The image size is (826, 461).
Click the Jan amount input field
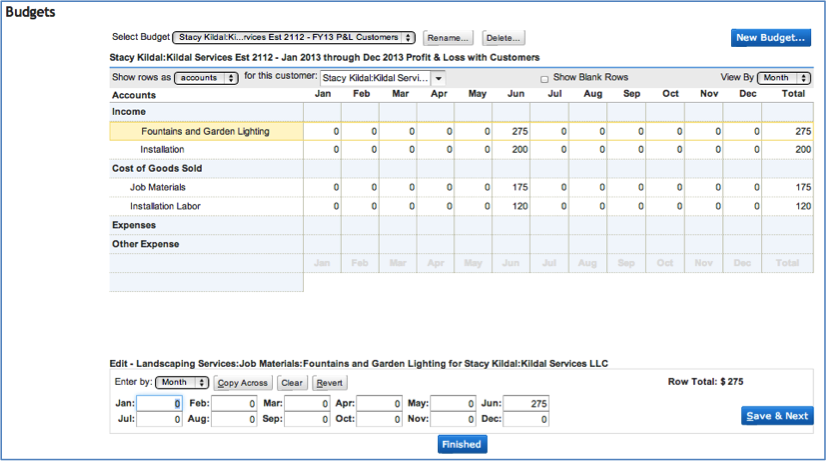click(x=159, y=403)
